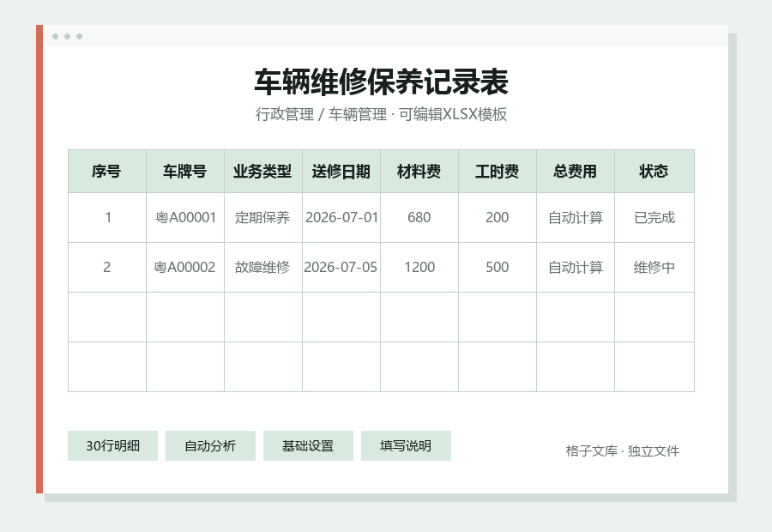Click the 故障维修 cell

[263, 267]
